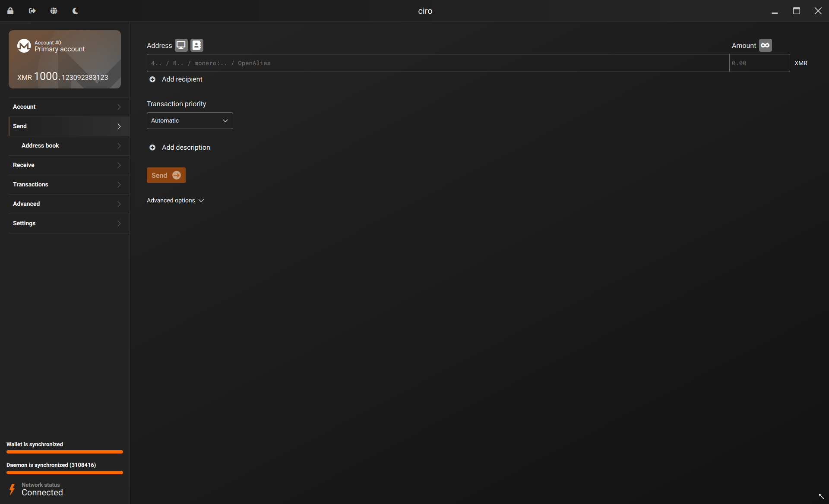Click the send-all infinity amount icon
The width and height of the screenshot is (829, 504).
point(765,45)
